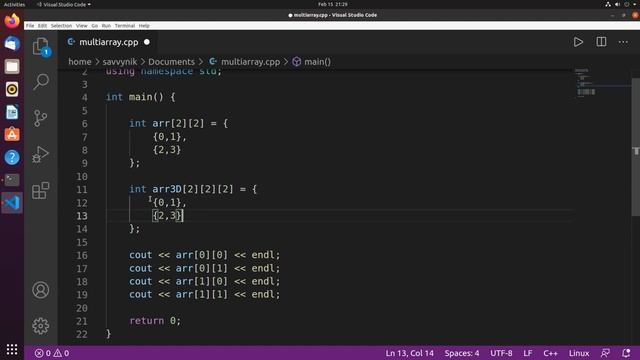Image resolution: width=640 pixels, height=360 pixels.
Task: Open the Terminal menu
Action: click(x=124, y=26)
